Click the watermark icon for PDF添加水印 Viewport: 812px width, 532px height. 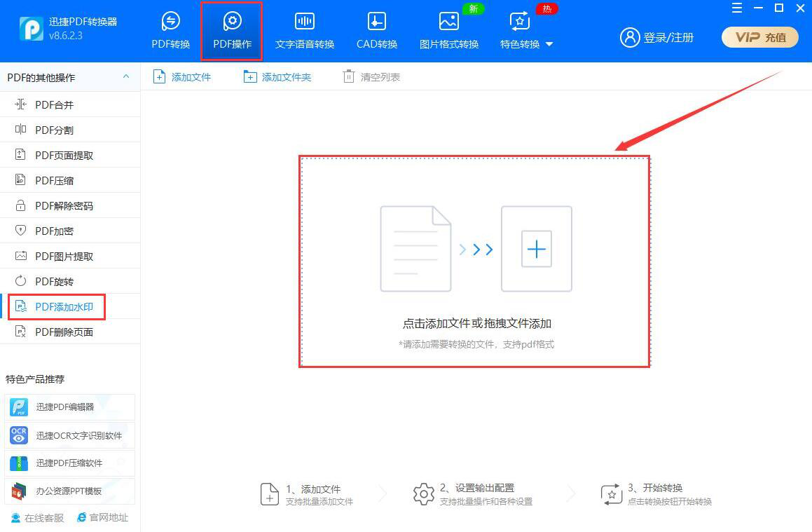(21, 306)
